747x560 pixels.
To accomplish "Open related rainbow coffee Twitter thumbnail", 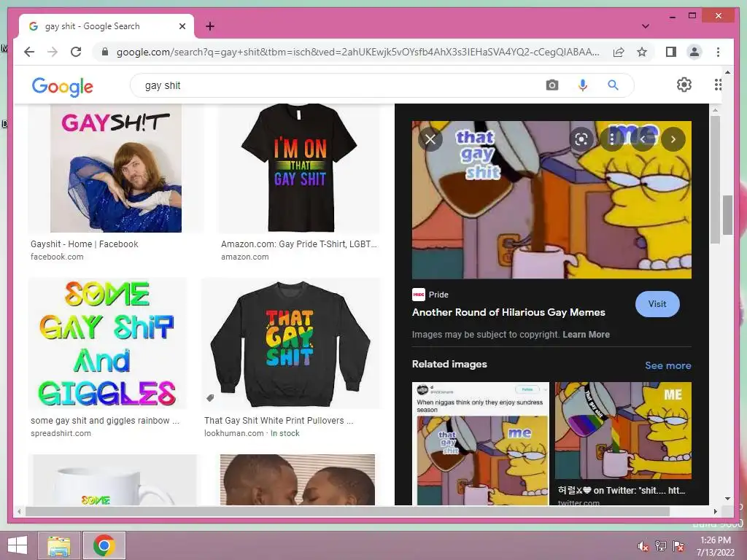I will [x=623, y=430].
